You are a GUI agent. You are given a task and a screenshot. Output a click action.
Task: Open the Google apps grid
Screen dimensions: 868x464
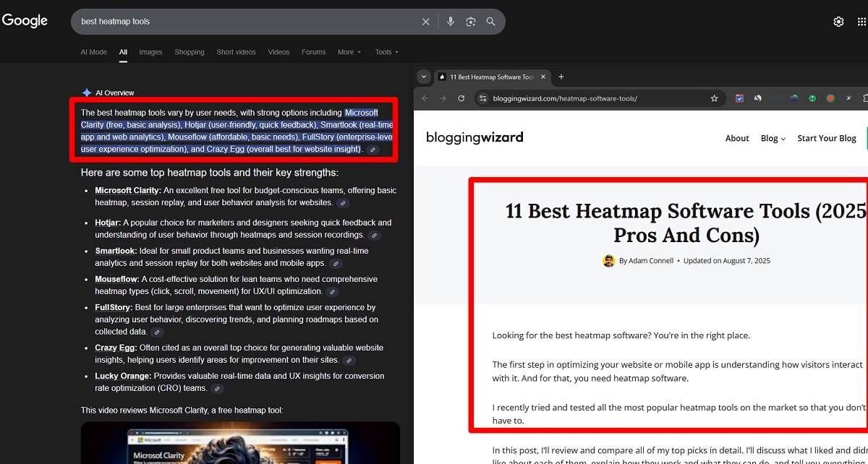pos(861,22)
